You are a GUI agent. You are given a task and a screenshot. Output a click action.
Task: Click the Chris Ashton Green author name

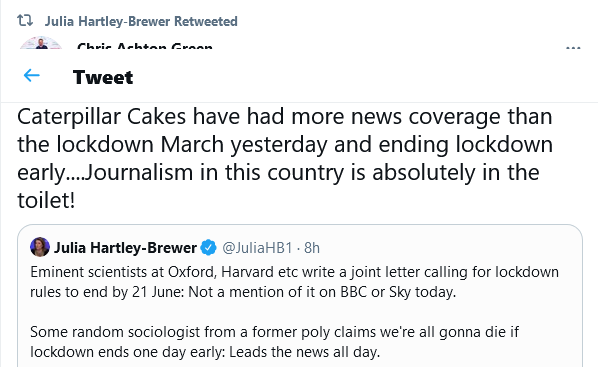145,46
